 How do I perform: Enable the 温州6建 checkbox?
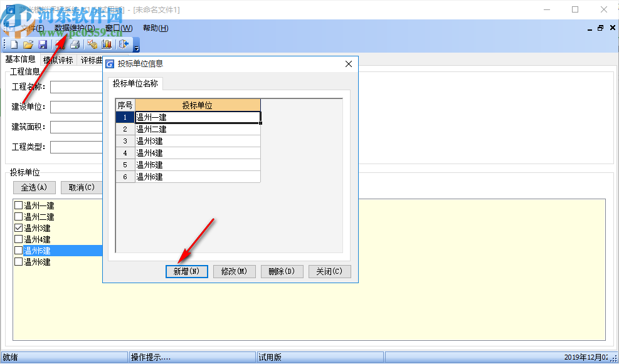[17, 262]
